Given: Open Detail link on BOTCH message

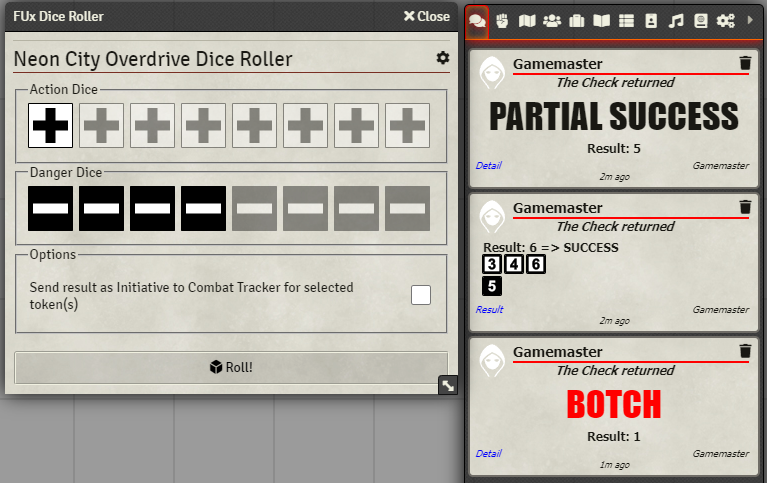Looking at the screenshot, I should coord(489,453).
